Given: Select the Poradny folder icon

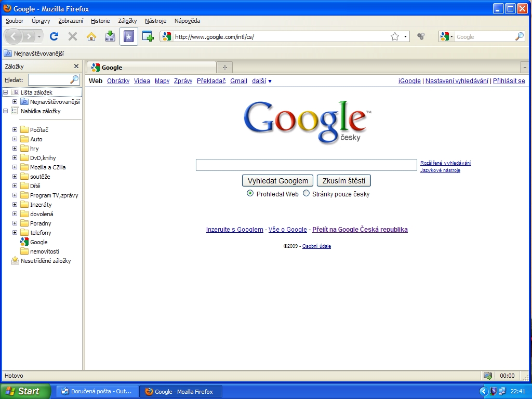Looking at the screenshot, I should (24, 223).
